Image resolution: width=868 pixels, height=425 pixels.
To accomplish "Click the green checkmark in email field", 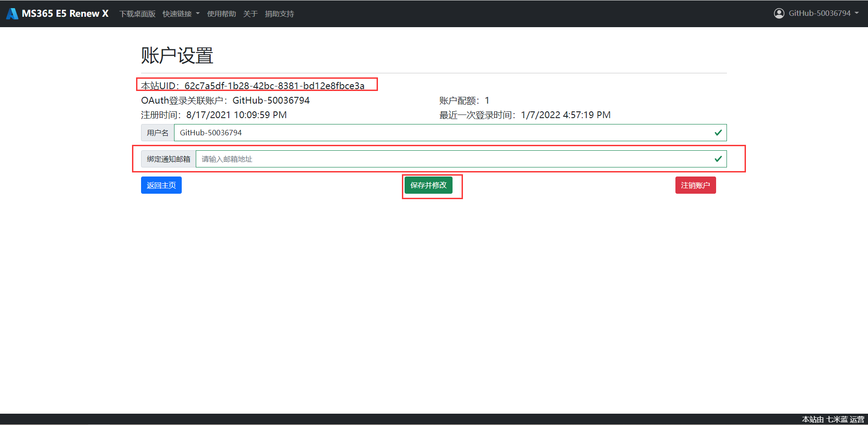I will coord(718,159).
